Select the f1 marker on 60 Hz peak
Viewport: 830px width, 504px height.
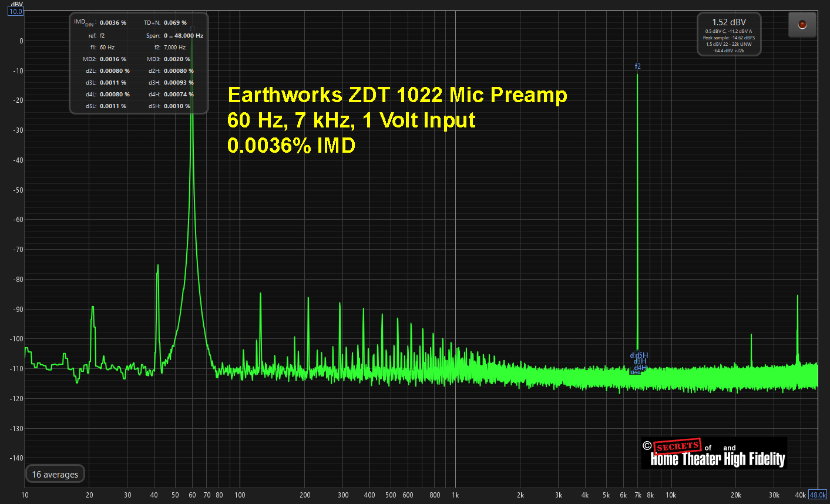[192, 28]
